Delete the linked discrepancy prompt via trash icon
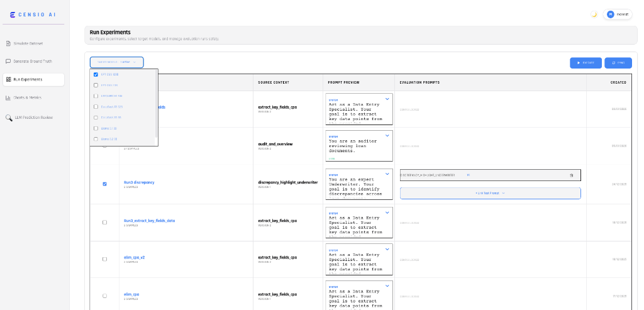This screenshot has height=310, width=644. (x=571, y=175)
